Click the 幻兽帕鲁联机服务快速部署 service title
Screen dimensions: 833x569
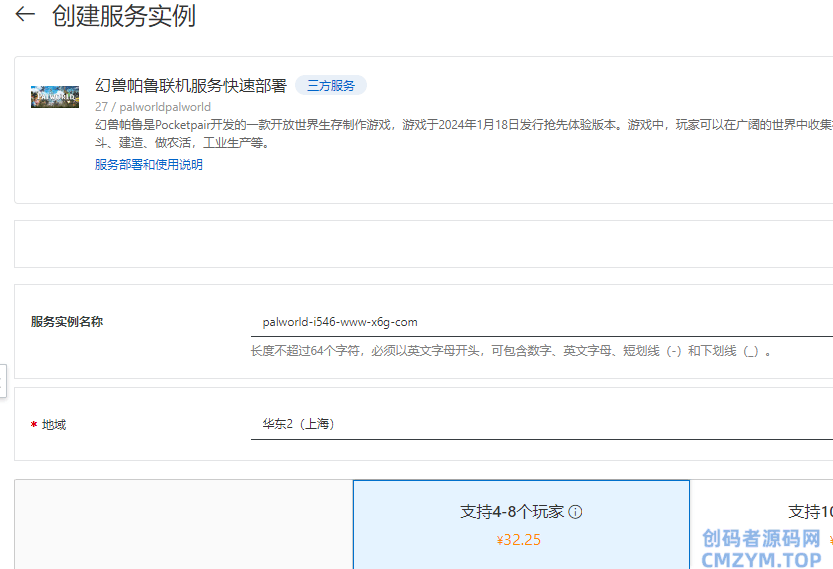point(191,86)
